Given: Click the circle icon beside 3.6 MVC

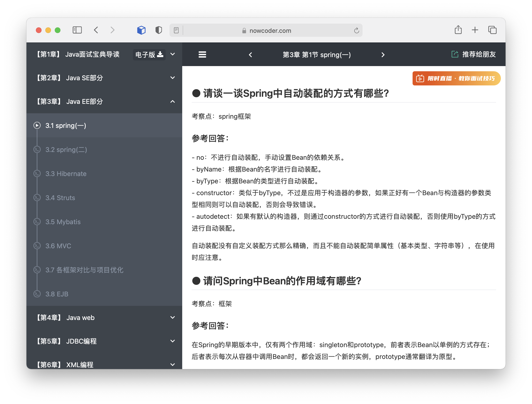Looking at the screenshot, I should pos(37,246).
